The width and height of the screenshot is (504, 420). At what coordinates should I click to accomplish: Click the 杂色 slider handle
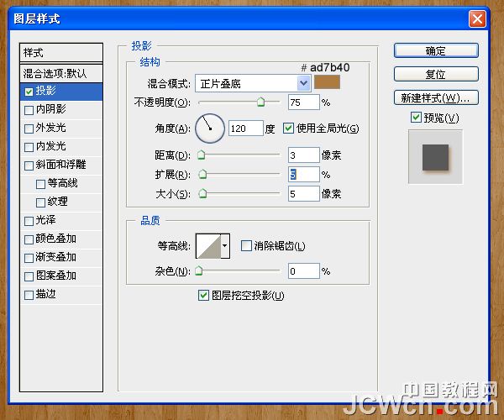[x=199, y=270]
